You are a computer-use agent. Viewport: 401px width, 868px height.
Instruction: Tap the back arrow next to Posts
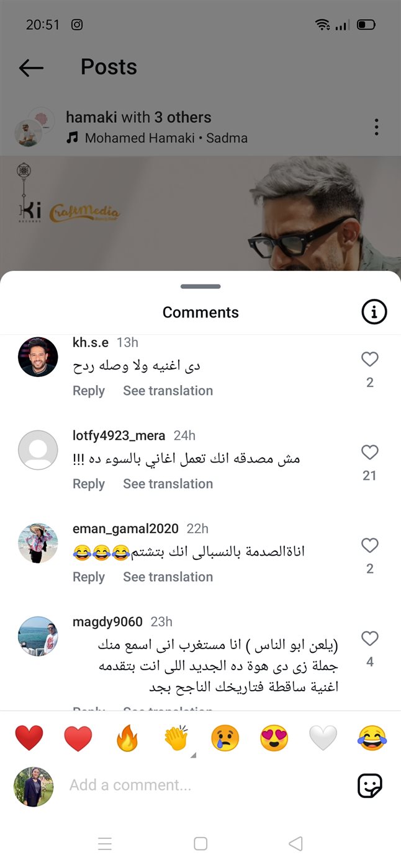coord(31,68)
